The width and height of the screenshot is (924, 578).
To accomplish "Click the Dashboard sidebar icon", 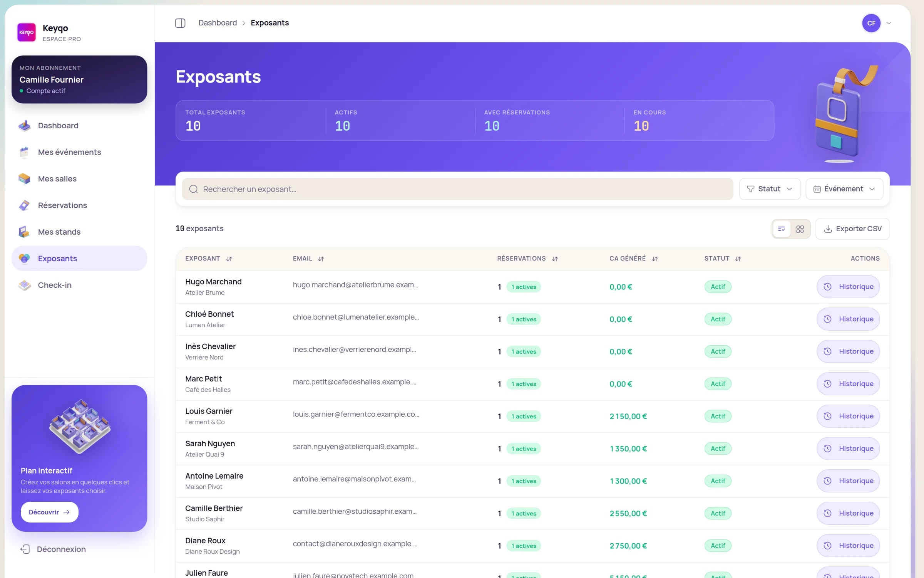I will [24, 126].
